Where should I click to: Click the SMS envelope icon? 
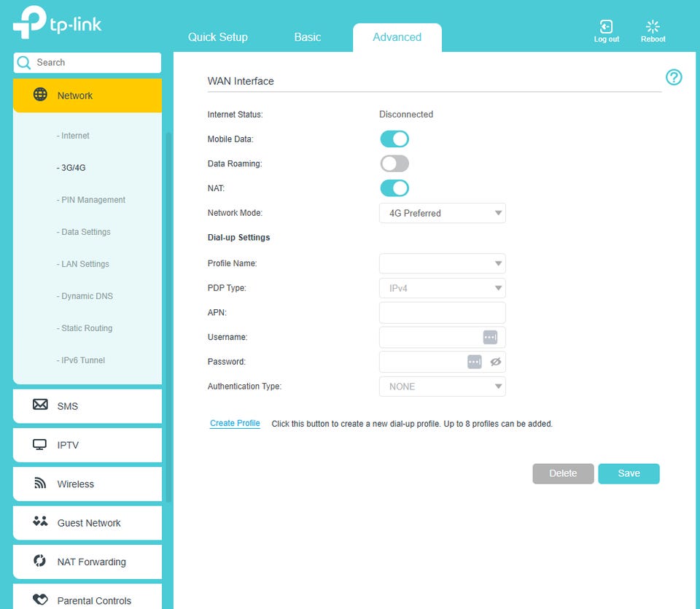pos(40,405)
